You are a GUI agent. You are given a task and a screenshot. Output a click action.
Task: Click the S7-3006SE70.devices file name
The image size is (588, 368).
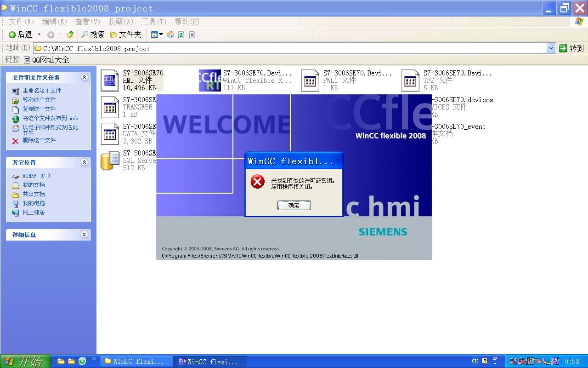463,100
